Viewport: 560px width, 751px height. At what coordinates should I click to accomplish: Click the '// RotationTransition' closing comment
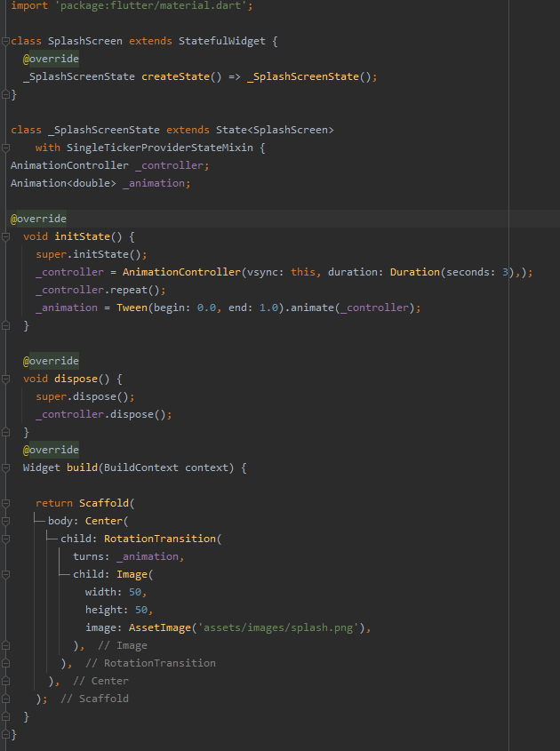(x=150, y=663)
